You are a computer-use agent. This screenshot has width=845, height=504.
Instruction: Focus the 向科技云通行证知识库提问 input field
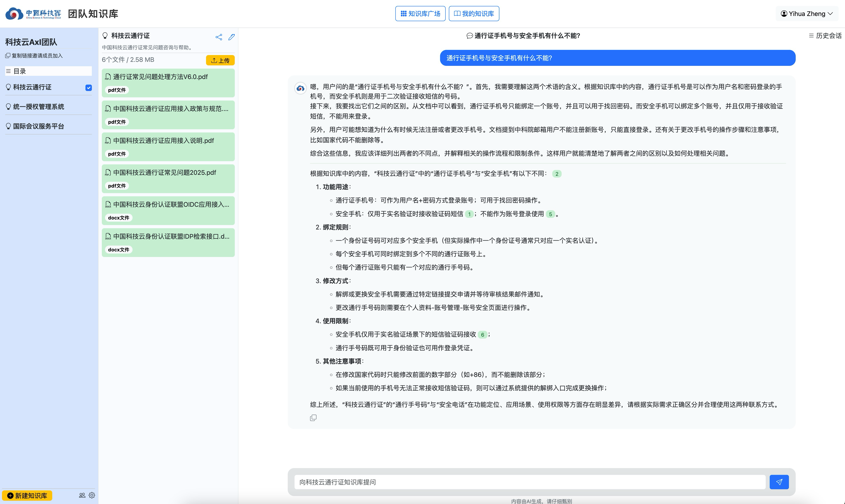(530, 482)
